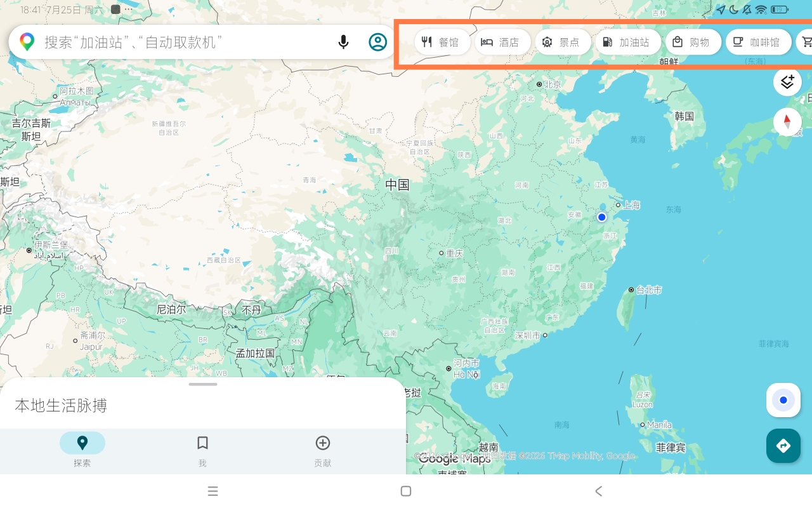The image size is (812, 508).
Task: Open directions with the teal arrow button
Action: click(x=783, y=446)
